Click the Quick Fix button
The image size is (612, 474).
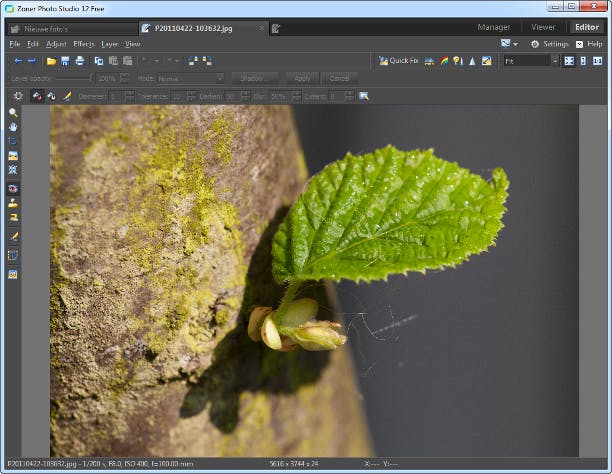(398, 61)
